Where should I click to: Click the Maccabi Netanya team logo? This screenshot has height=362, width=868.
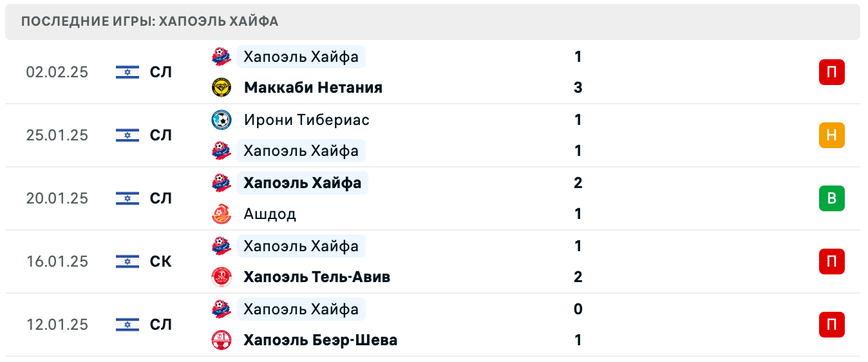222,88
